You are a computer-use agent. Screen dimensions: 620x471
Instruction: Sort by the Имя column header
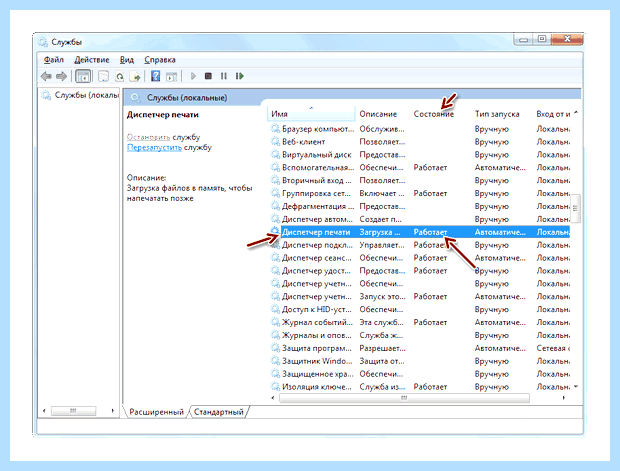tap(311, 113)
